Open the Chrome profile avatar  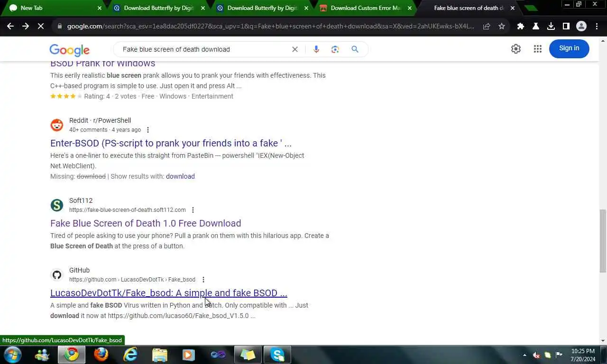[x=581, y=26]
